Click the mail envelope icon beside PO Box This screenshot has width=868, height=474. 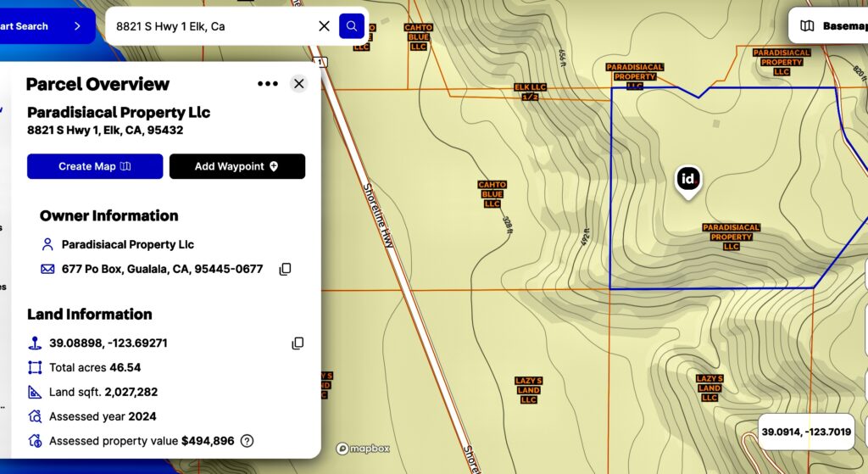tap(47, 270)
